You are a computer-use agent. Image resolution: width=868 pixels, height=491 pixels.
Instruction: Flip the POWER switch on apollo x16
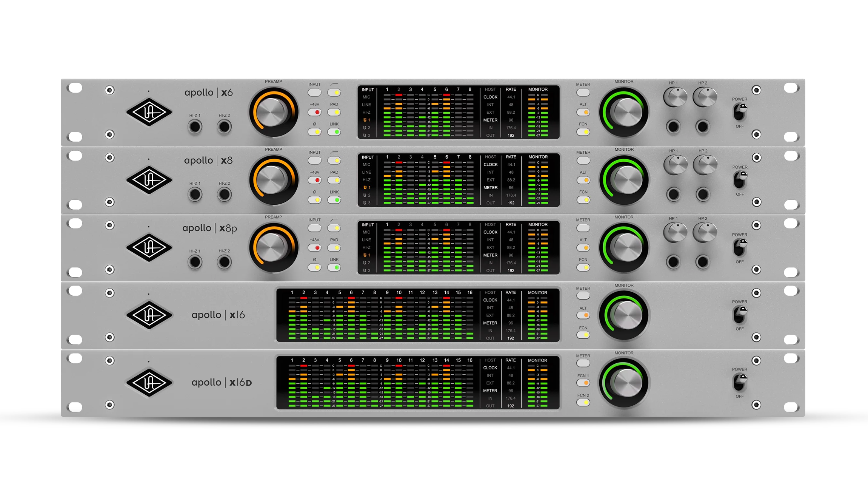(x=740, y=315)
